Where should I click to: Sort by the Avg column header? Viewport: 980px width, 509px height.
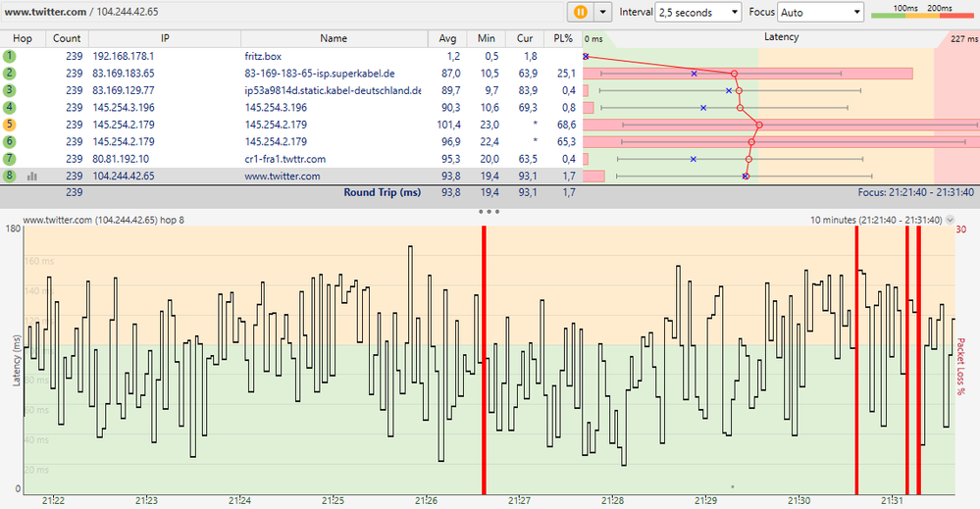click(x=447, y=38)
